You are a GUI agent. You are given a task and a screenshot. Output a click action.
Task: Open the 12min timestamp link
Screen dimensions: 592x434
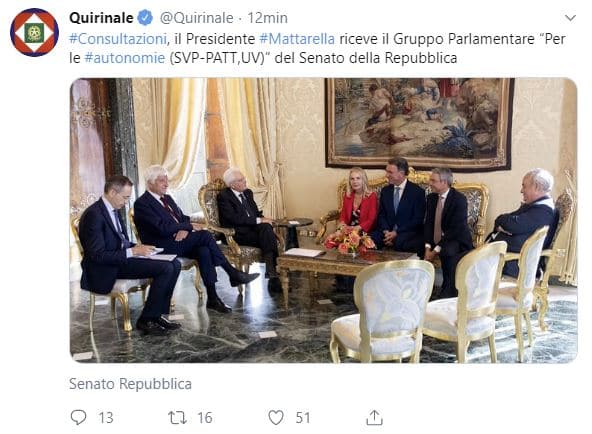coord(267,18)
